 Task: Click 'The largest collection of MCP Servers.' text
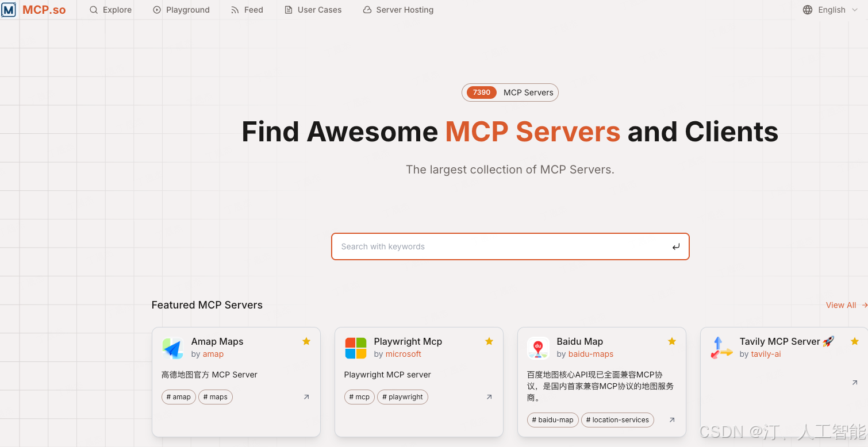pos(510,169)
